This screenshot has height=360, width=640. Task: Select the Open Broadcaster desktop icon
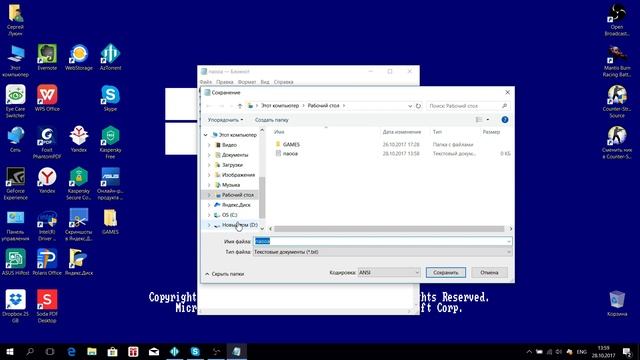click(x=617, y=20)
